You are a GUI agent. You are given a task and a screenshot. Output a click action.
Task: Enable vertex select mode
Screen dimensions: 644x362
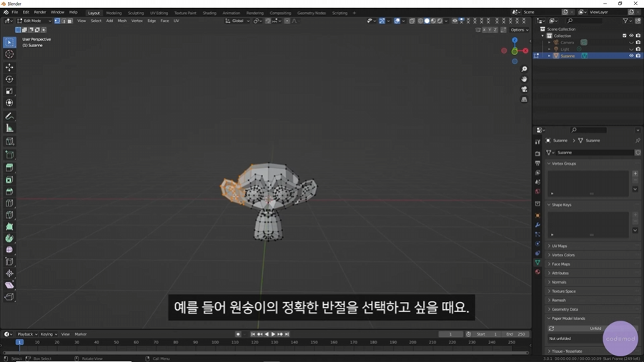click(57, 21)
